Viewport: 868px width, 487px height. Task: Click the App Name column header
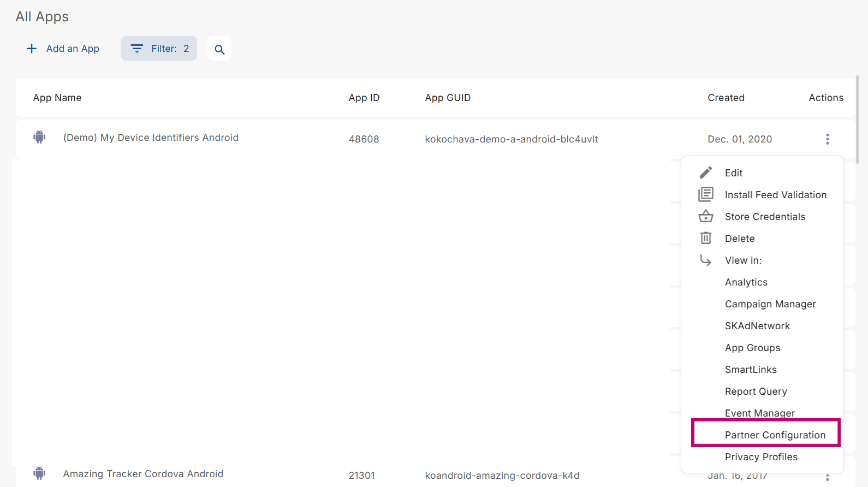pos(57,98)
